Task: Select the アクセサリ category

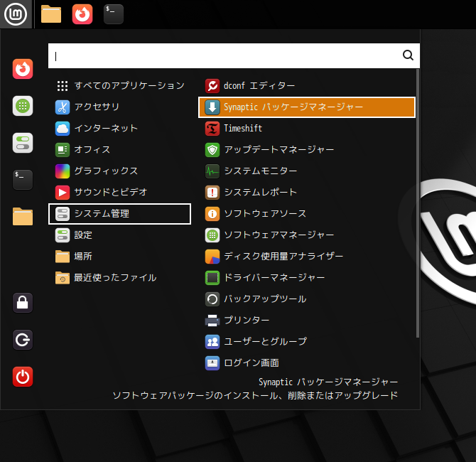Action: (119, 107)
